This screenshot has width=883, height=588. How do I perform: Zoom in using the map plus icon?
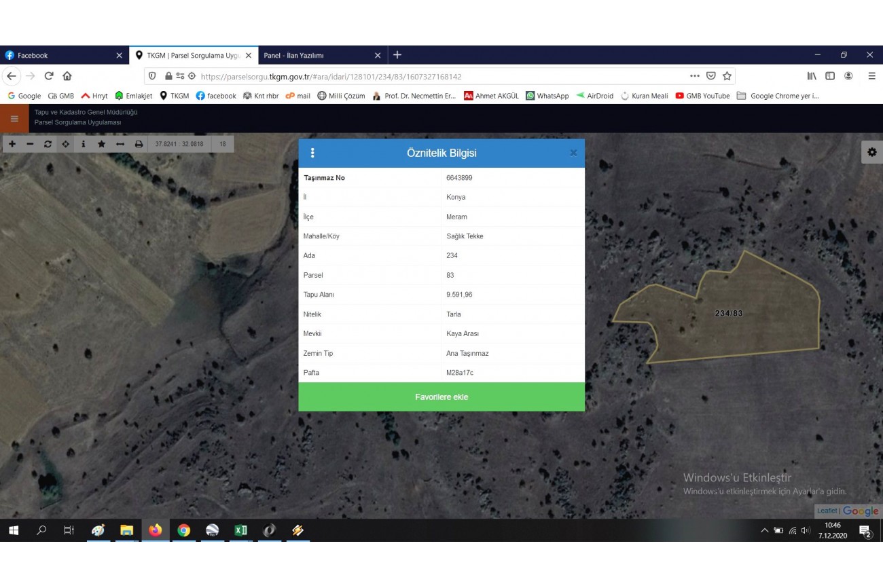[12, 144]
